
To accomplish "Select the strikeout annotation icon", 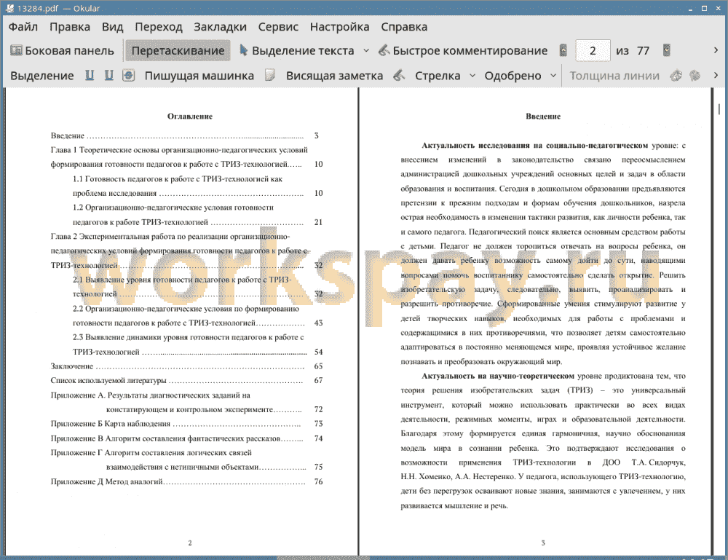I will [129, 75].
